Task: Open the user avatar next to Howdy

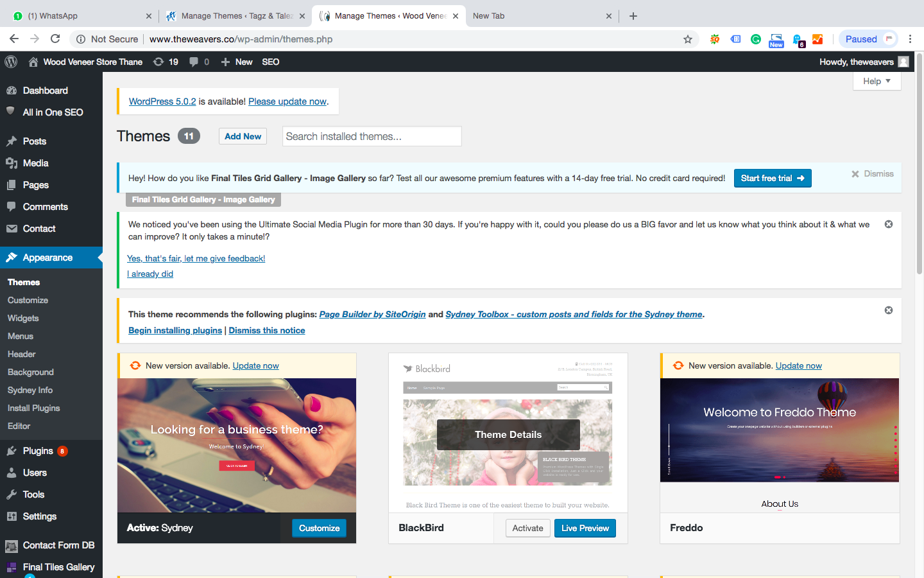Action: tap(903, 62)
